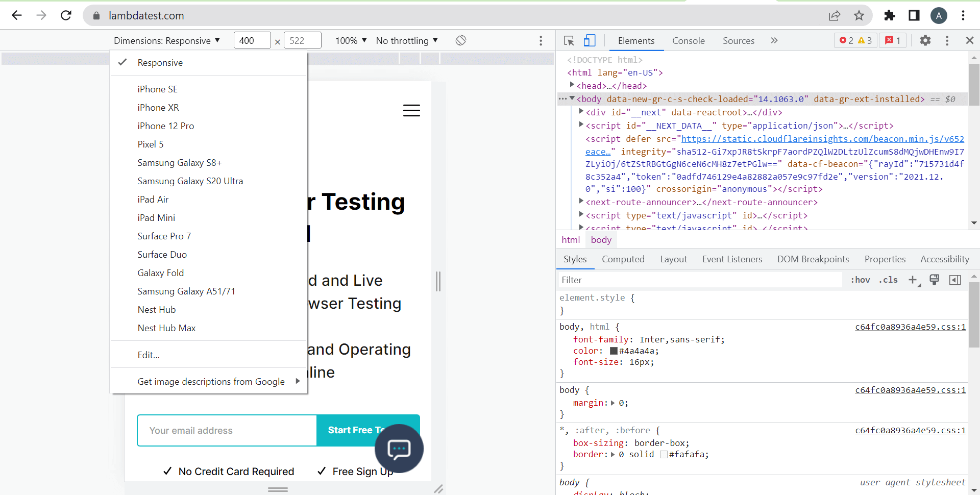Open the Dimensions: Responsive dropdown

click(167, 40)
